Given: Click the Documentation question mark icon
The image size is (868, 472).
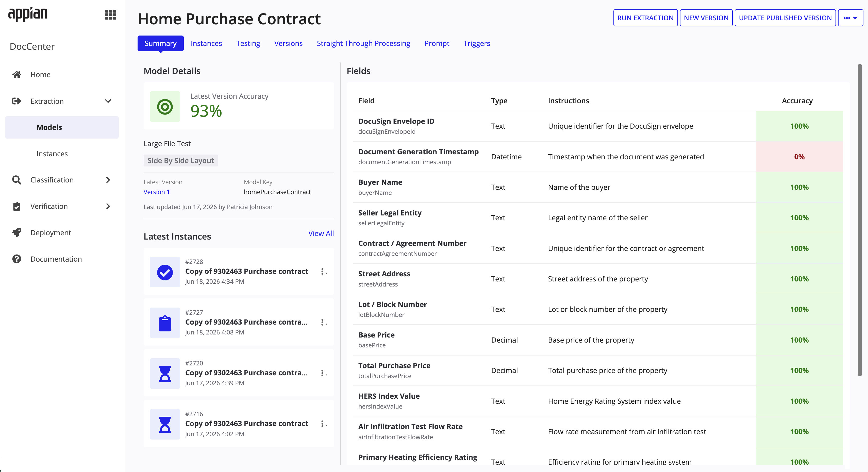Looking at the screenshot, I should click(x=16, y=259).
